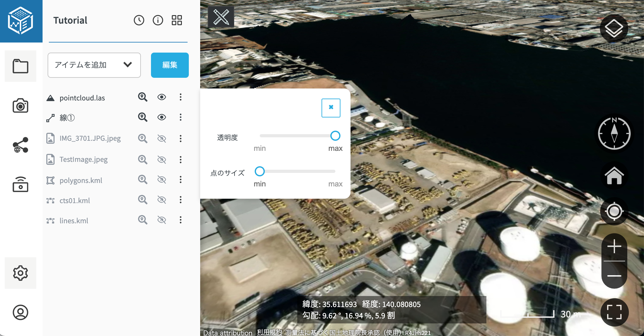The image size is (644, 336).
Task: Open the camera capture sidebar panel
Action: pos(20,106)
